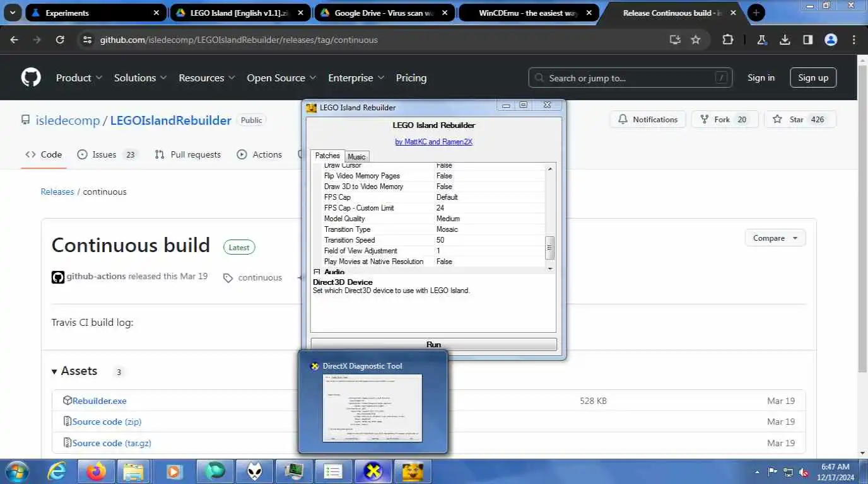The width and height of the screenshot is (868, 484).
Task: Click the GitHub search box
Action: [x=630, y=78]
